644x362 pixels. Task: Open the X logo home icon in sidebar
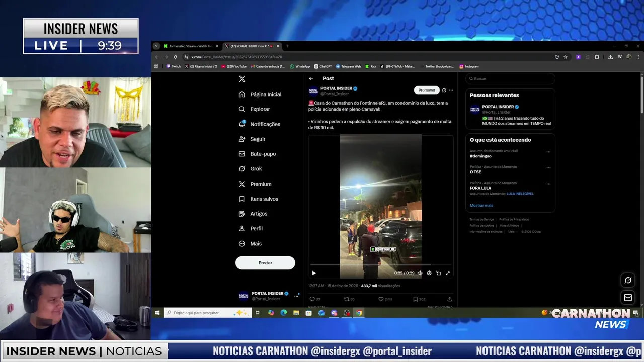pos(242,79)
